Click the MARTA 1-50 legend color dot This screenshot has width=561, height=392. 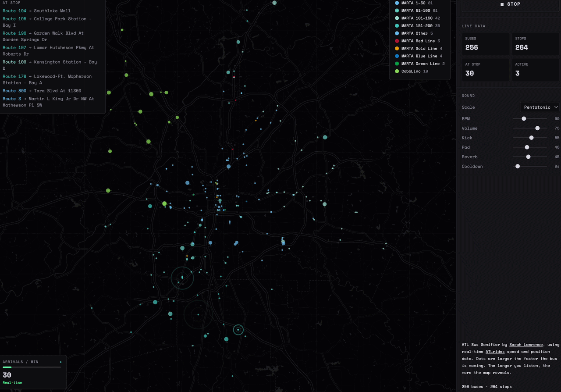point(397,3)
